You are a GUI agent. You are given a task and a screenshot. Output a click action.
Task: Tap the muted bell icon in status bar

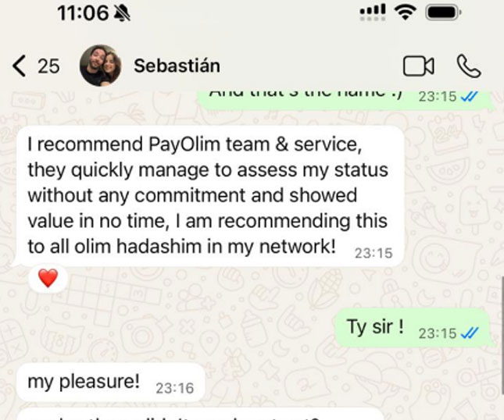pos(122,13)
